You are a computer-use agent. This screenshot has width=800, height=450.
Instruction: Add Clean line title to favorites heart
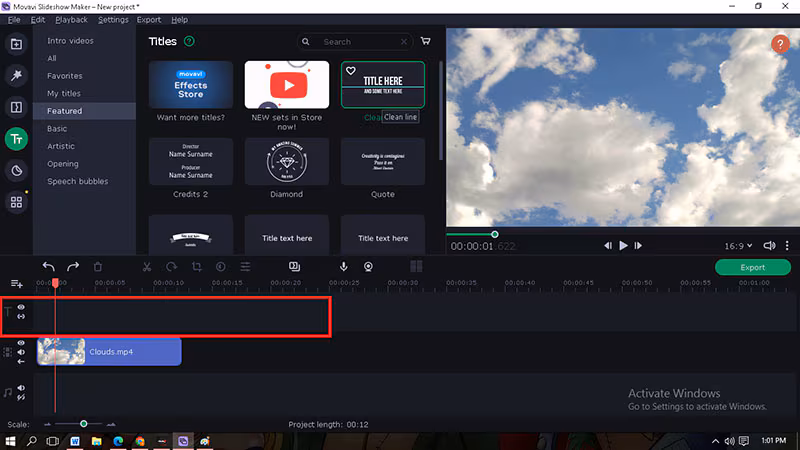[x=351, y=71]
